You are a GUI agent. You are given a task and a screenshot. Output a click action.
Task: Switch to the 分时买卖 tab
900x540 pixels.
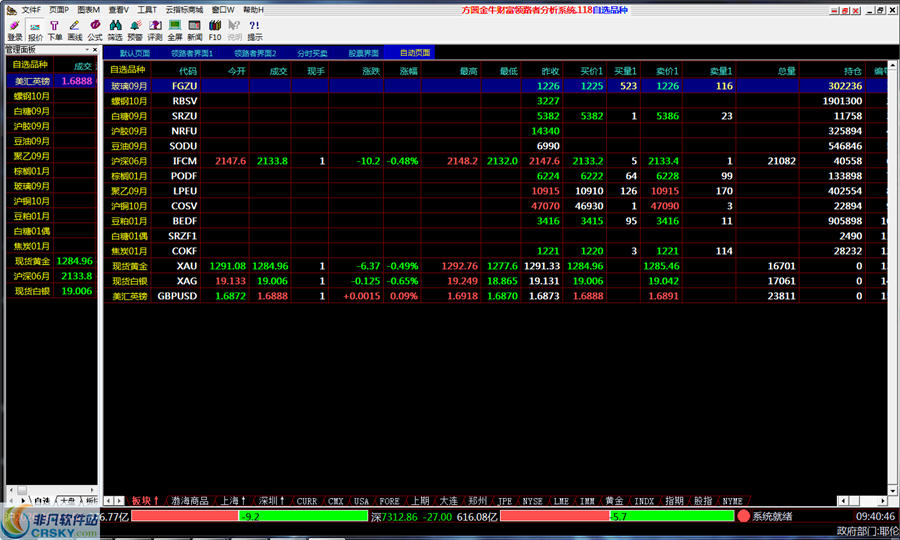[x=312, y=53]
